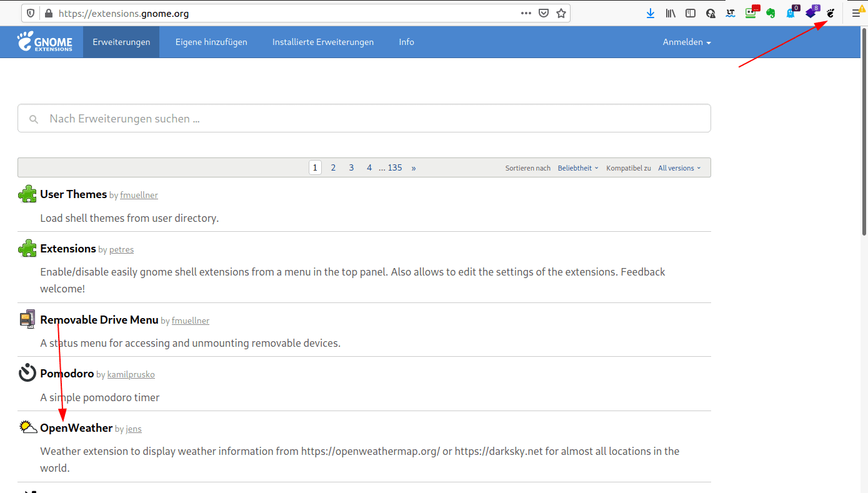
Task: Open the Firefox hamburger menu
Action: (x=856, y=13)
